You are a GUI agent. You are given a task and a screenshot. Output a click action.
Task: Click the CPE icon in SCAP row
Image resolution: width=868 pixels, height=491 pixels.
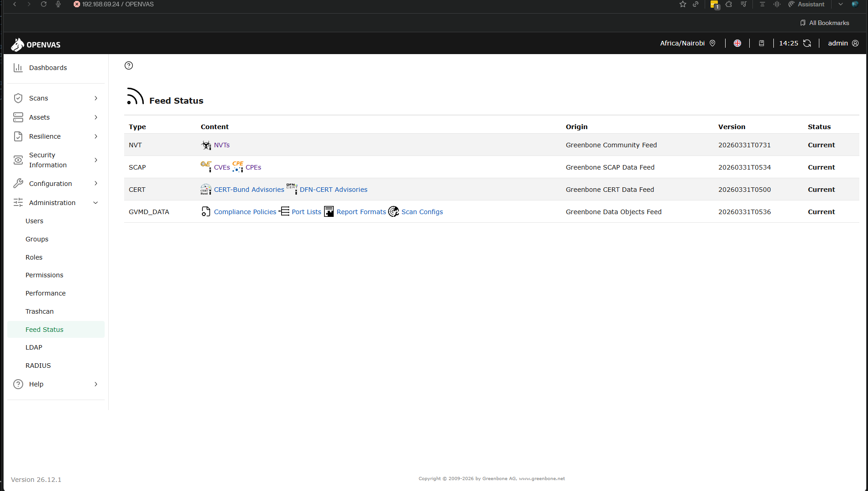[238, 167]
